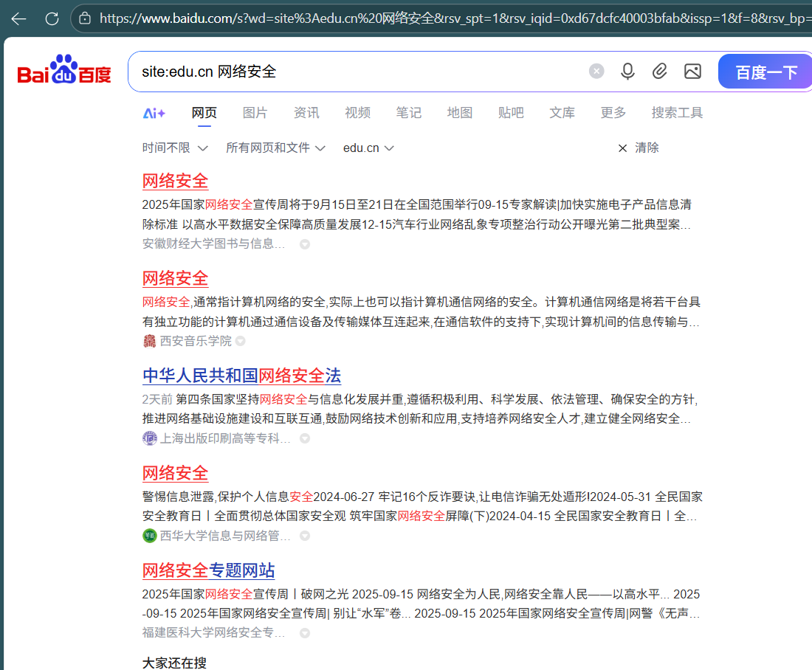Image resolution: width=812 pixels, height=670 pixels.
Task: Open image search with picture icon
Action: [692, 71]
